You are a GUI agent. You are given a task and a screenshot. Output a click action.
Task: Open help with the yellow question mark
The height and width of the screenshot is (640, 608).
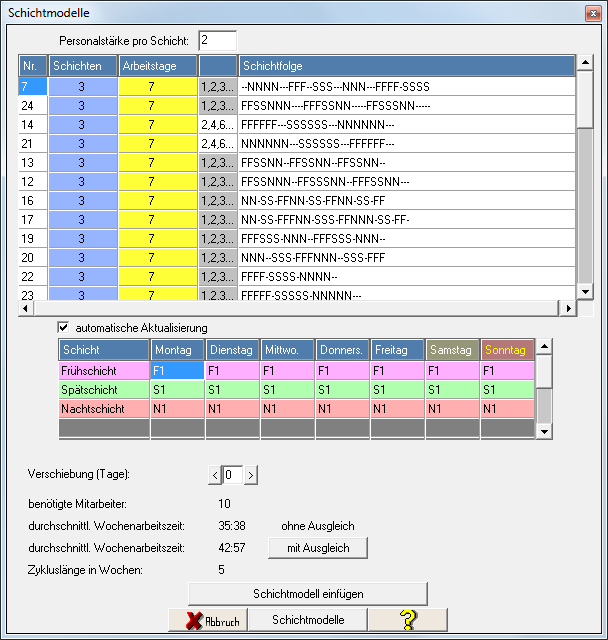click(408, 620)
